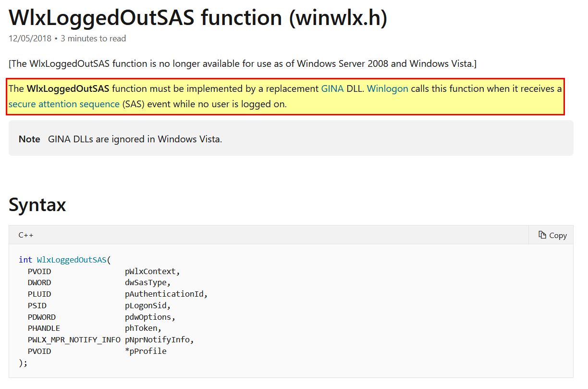This screenshot has width=588, height=389.
Task: Follow the secure attention sequence link
Action: (64, 104)
